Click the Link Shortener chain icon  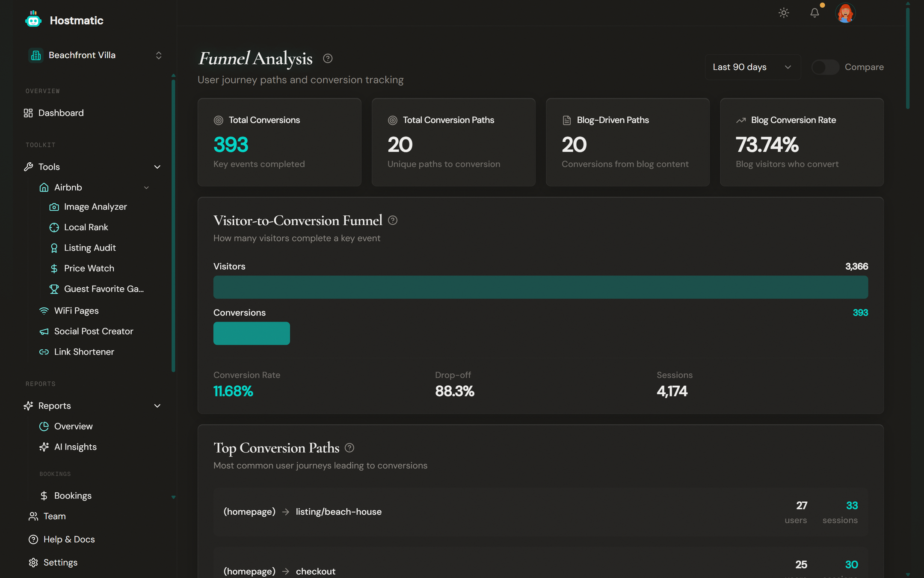pyautogui.click(x=44, y=352)
